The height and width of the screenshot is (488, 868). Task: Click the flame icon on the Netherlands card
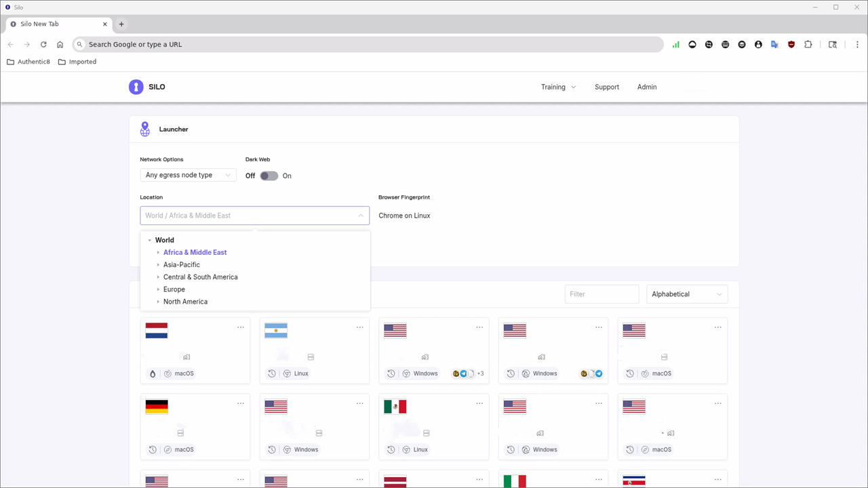tap(153, 373)
